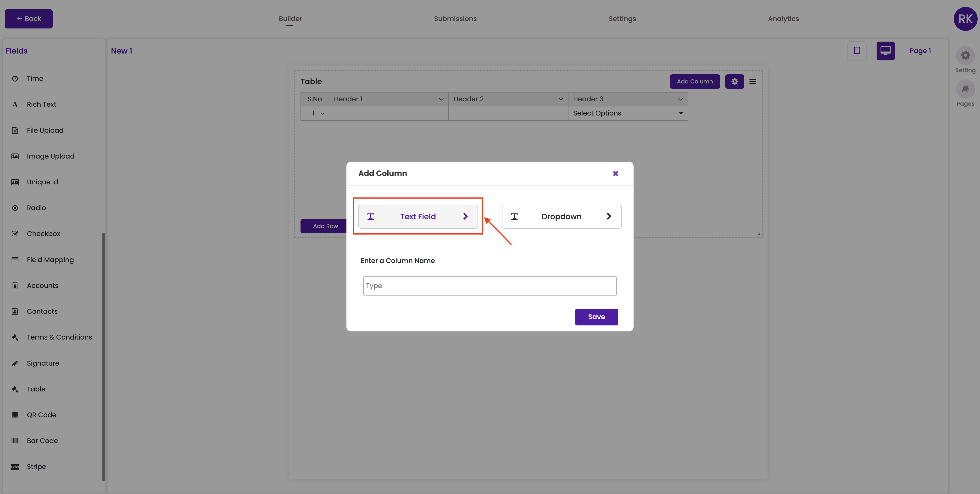Choose the Text Field column type
This screenshot has width=980, height=494.
pos(418,217)
